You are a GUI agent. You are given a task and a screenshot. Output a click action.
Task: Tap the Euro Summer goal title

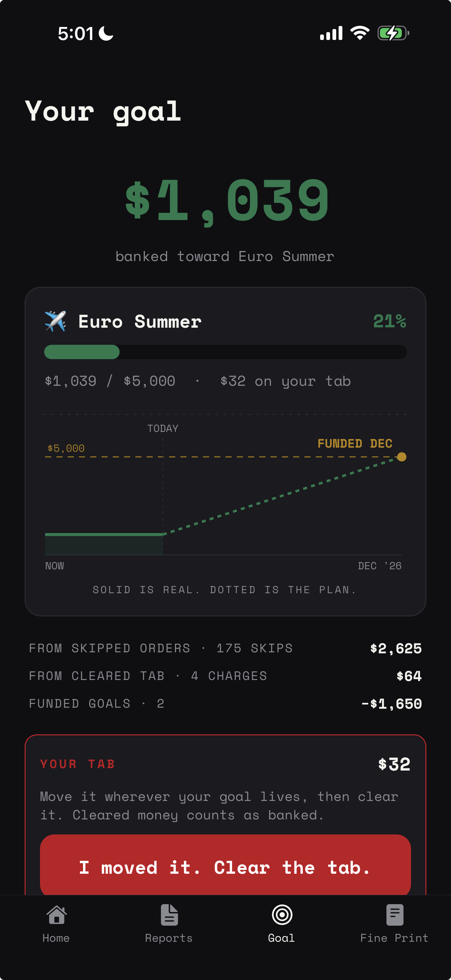pyautogui.click(x=139, y=322)
